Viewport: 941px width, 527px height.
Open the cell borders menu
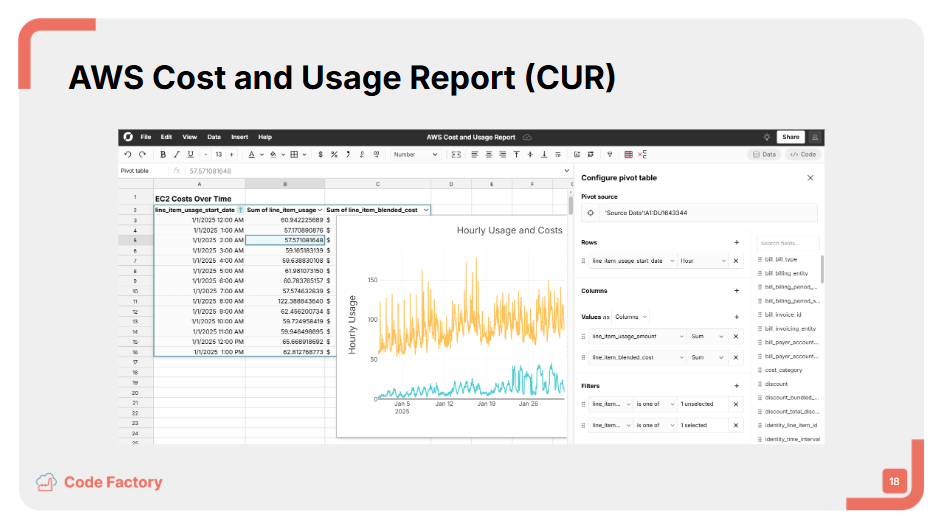294,155
